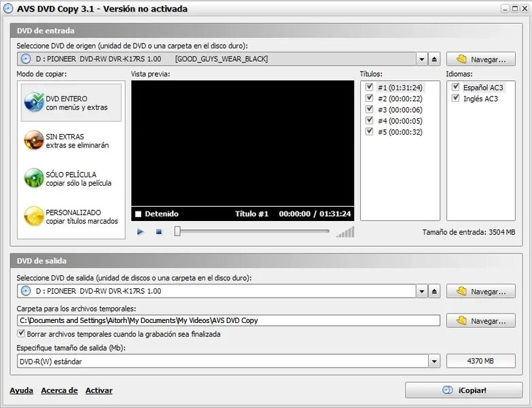Viewport: 532px width, 408px height.
Task: Toggle Inglés AC3 language checkbox
Action: 456,99
